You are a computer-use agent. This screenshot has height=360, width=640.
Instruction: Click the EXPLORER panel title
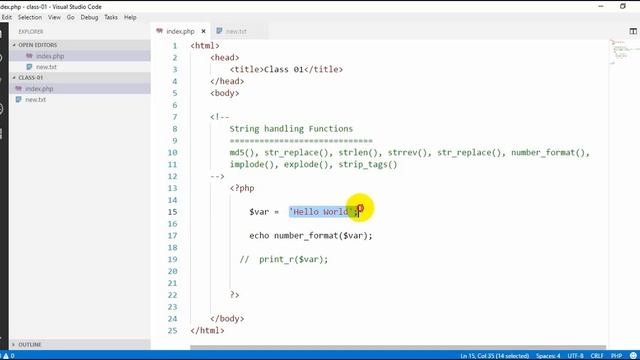point(31,31)
